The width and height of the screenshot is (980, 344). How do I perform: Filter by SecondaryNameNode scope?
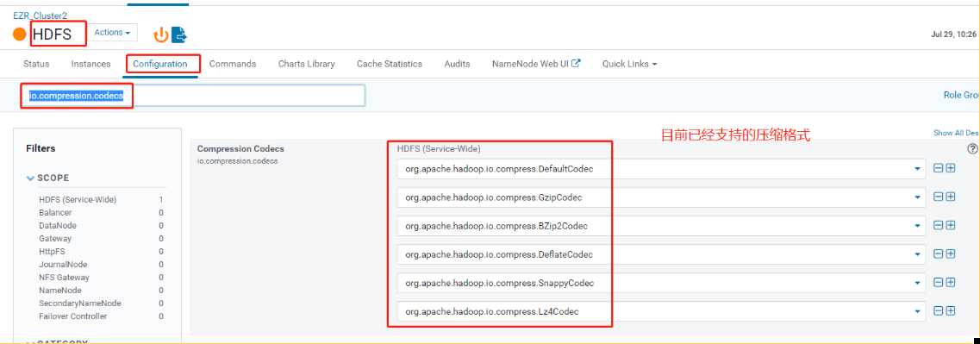[x=80, y=303]
